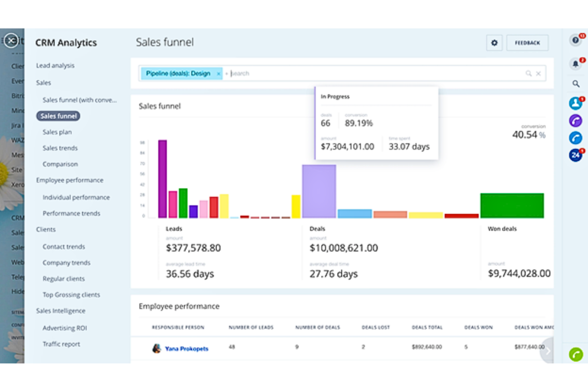Click the green callback phone icon bottom right
The height and width of the screenshot is (392, 588).
point(576,354)
